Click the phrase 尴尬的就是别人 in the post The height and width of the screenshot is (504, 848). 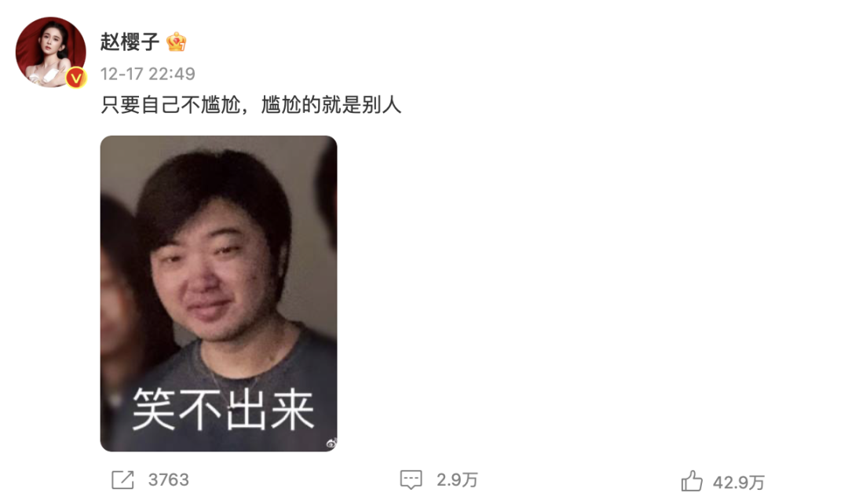click(x=331, y=104)
